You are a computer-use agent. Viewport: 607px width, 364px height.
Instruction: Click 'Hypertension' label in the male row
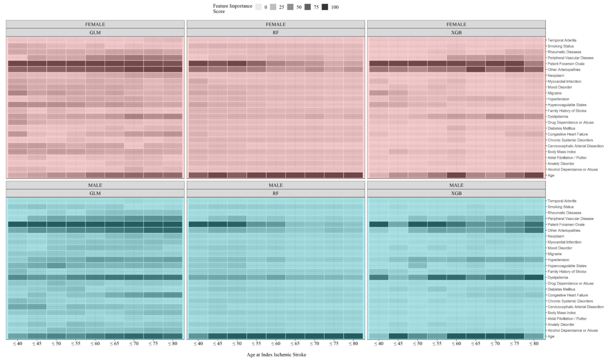click(x=558, y=260)
